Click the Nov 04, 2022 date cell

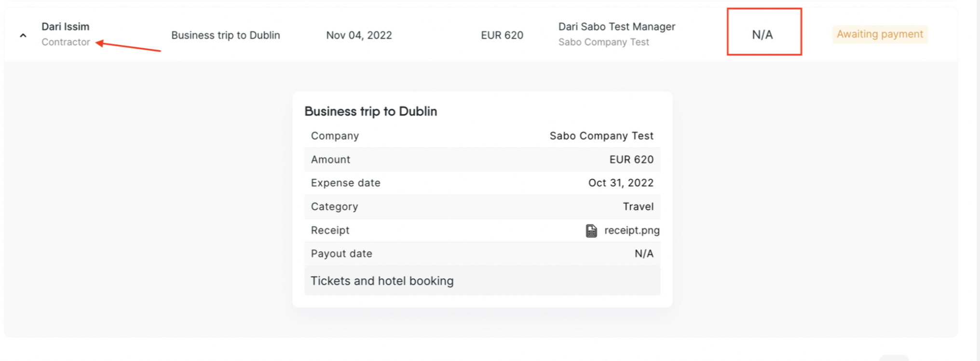[x=359, y=35]
